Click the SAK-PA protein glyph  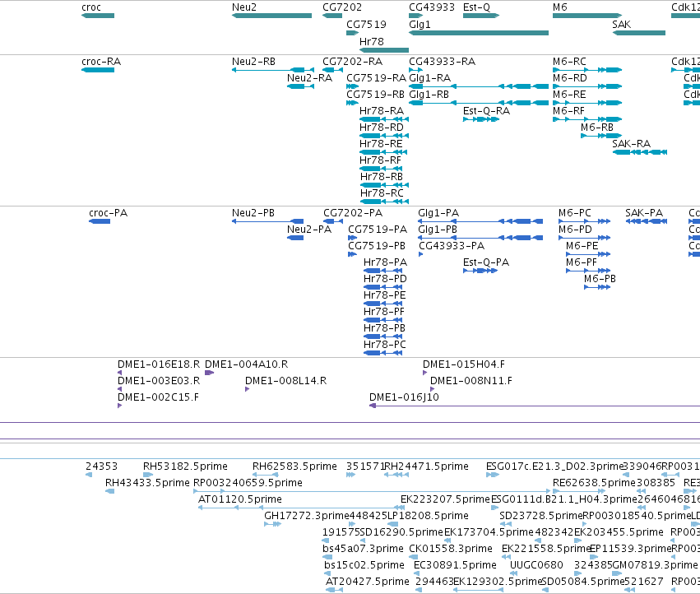tap(646, 221)
